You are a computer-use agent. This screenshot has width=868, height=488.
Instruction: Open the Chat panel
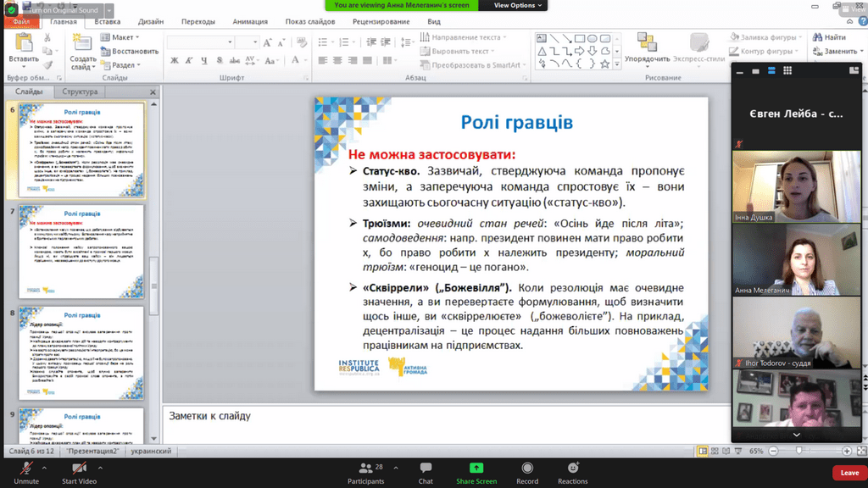pos(426,469)
